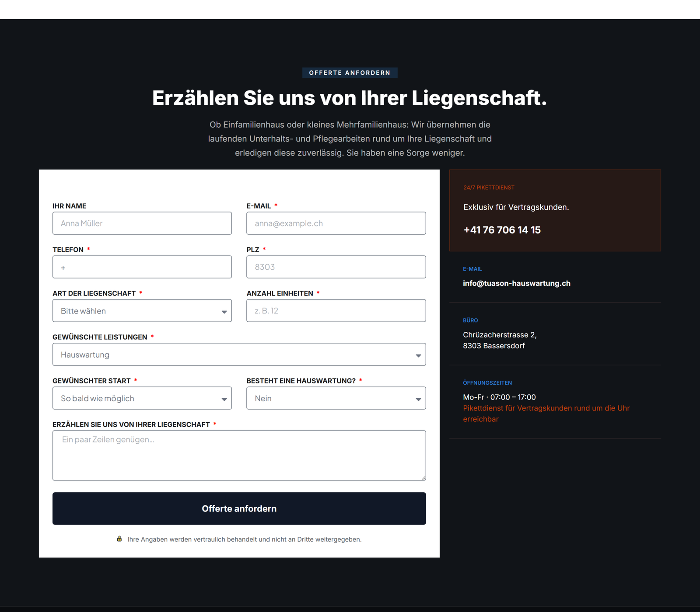Screen dimensions: 700x612
Task: Click the Liegenschaft description textarea
Action: [239, 456]
